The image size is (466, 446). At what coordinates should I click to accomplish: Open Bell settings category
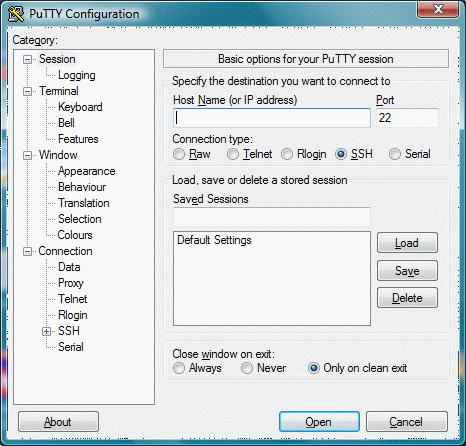click(66, 123)
